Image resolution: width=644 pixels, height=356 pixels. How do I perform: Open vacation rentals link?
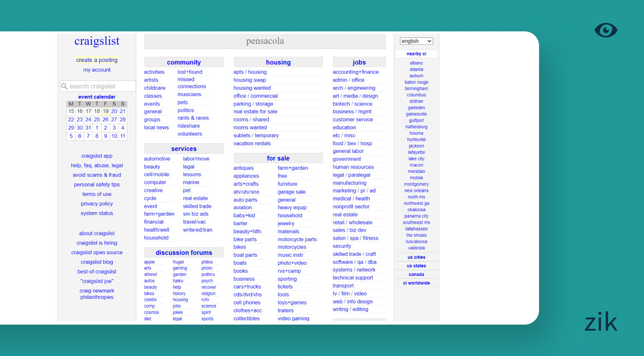coord(252,144)
